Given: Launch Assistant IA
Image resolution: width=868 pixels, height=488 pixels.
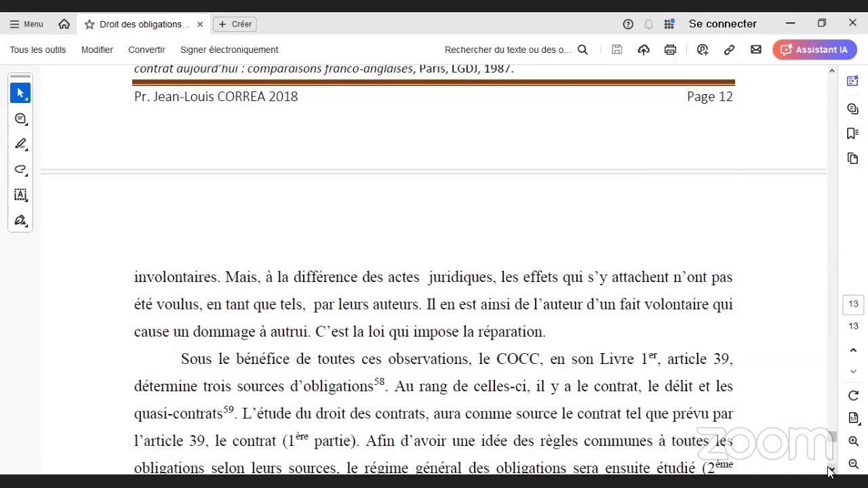Looking at the screenshot, I should point(814,49).
